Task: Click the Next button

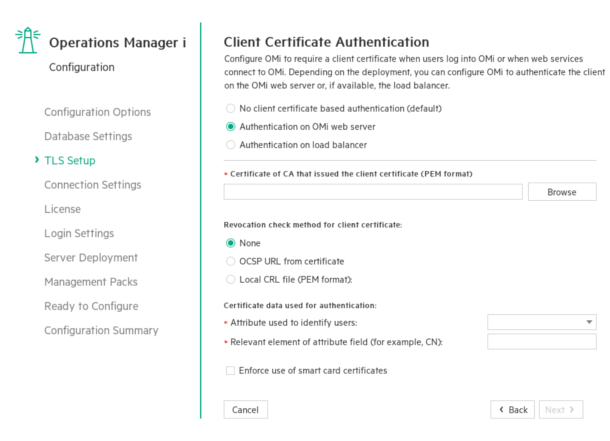Action: pyautogui.click(x=561, y=410)
